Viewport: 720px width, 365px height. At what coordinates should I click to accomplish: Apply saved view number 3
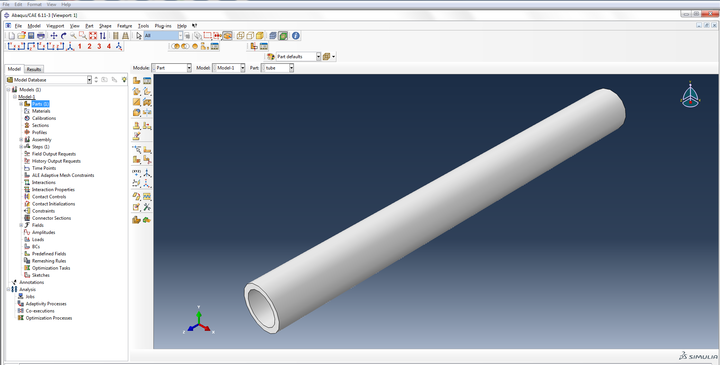point(99,46)
